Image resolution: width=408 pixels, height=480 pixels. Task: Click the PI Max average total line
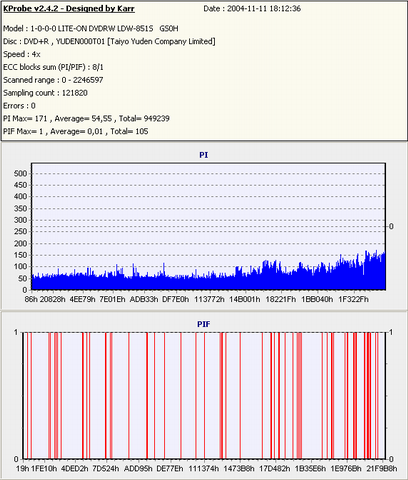tap(86, 119)
